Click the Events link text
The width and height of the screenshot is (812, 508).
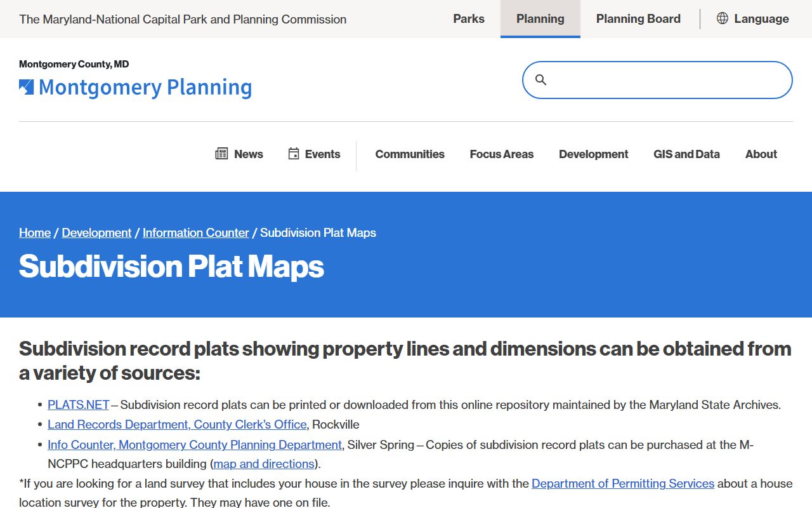click(x=322, y=154)
